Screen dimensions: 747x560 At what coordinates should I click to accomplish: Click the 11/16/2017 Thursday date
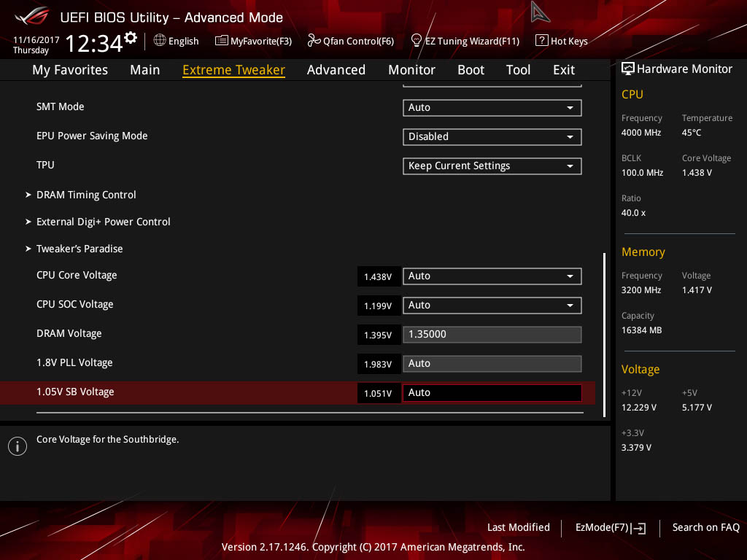coord(36,45)
